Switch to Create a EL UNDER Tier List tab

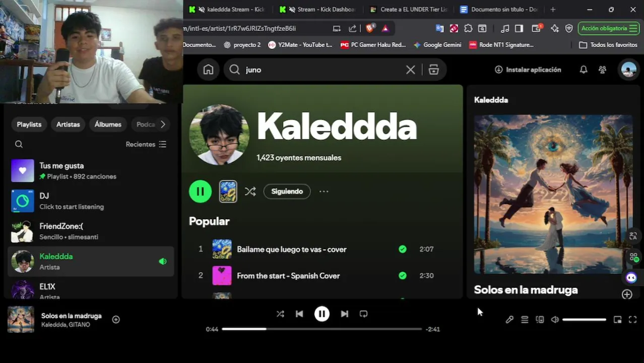[x=409, y=10]
